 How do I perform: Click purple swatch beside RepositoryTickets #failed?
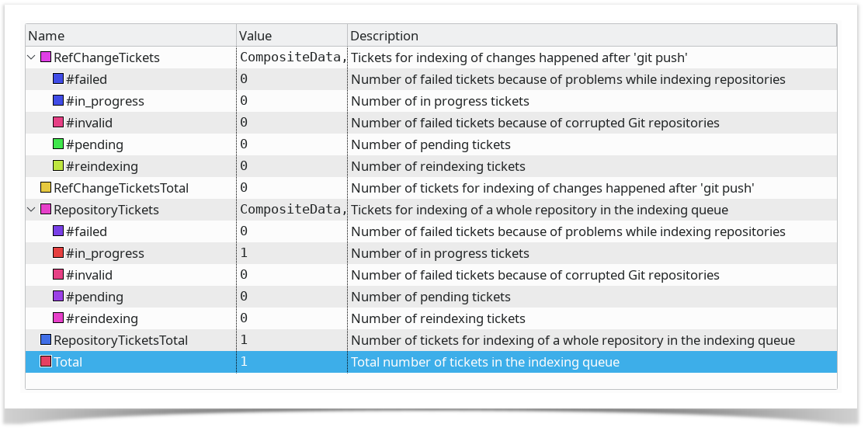(x=58, y=231)
